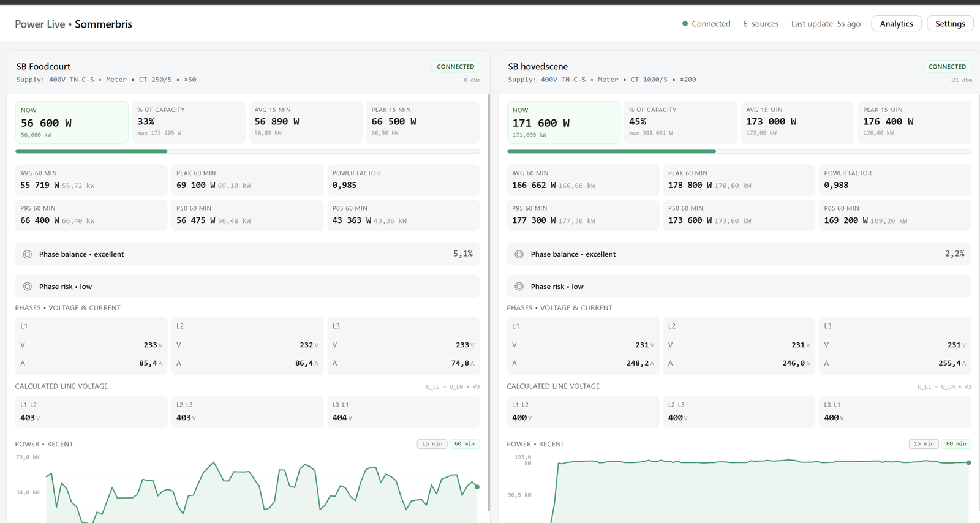
Task: Click the SB Foodcourt panel vertical scrollbar
Action: (x=489, y=303)
